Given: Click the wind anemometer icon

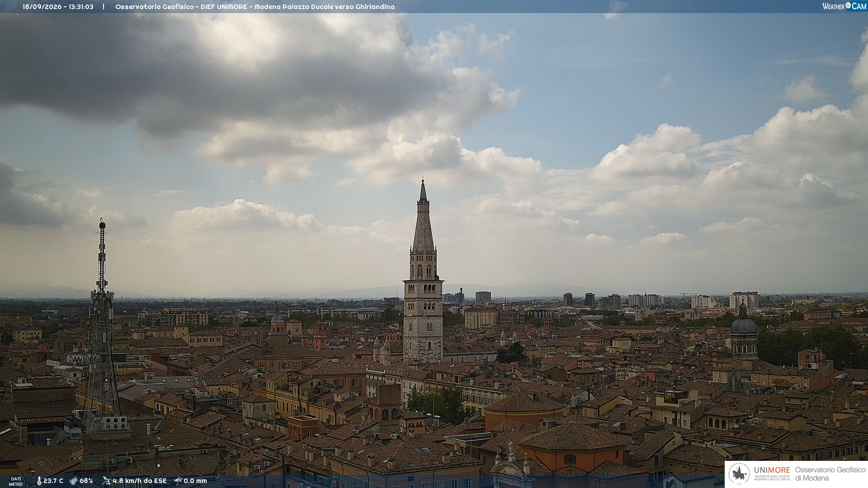Looking at the screenshot, I should (106, 481).
